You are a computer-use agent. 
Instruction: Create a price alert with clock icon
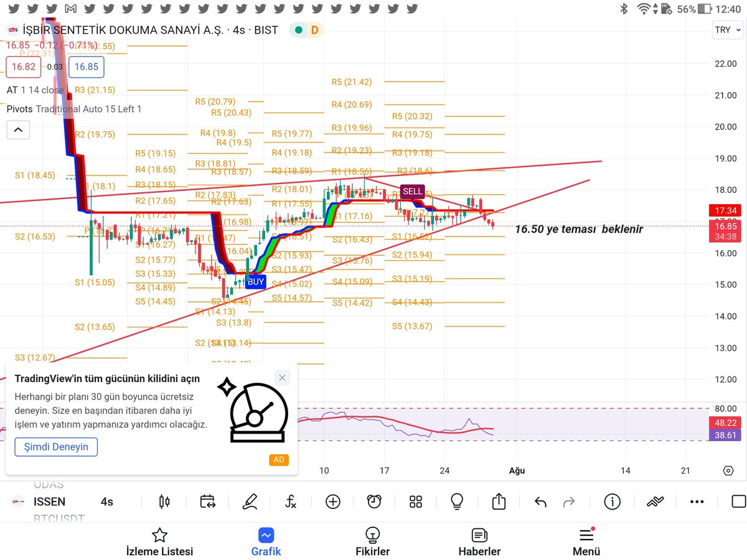click(x=374, y=502)
